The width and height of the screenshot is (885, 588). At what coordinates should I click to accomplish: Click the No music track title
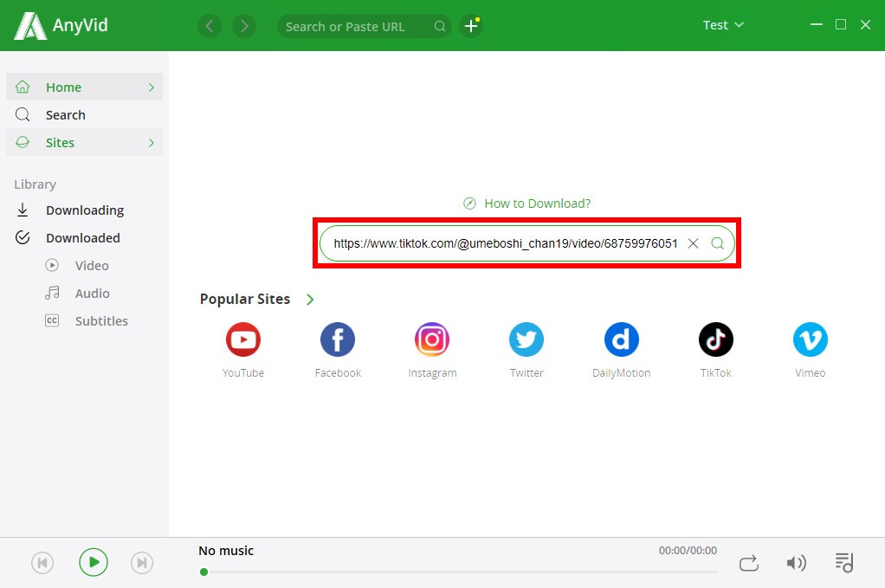click(226, 551)
